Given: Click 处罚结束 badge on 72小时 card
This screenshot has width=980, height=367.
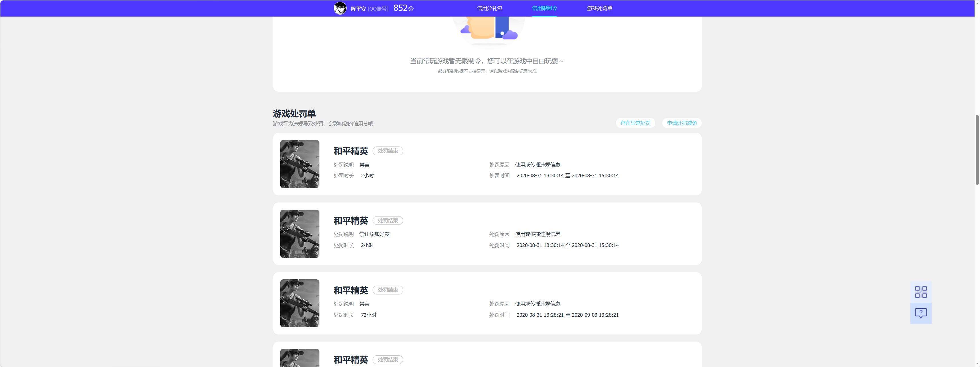Looking at the screenshot, I should (x=388, y=290).
